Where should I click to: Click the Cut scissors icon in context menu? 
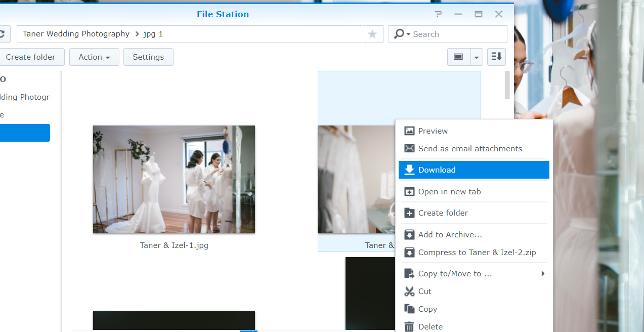[409, 292]
